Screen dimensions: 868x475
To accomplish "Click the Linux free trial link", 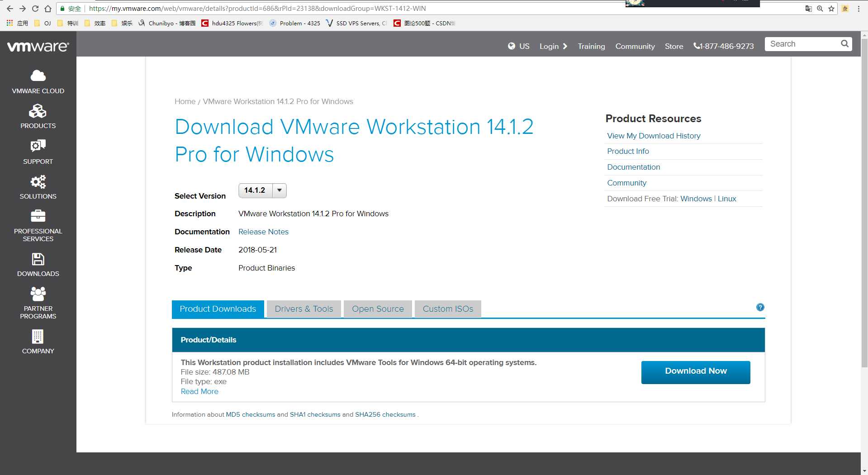I will (727, 199).
